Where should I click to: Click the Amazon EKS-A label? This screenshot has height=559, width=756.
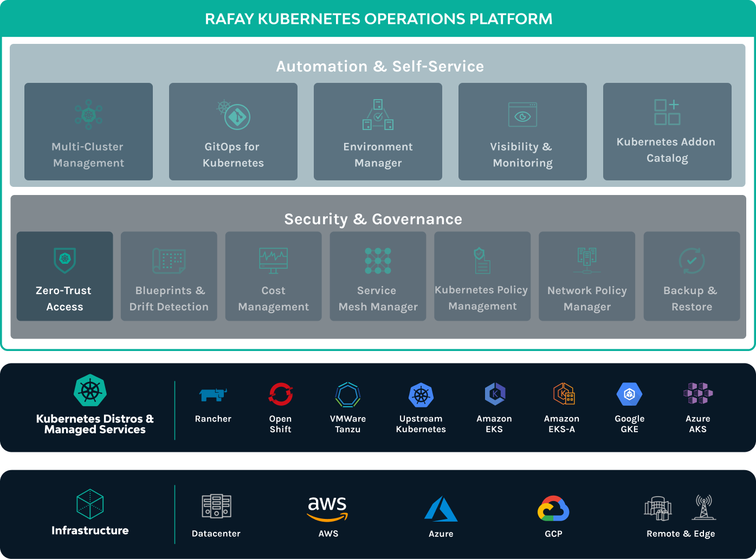[x=562, y=424]
